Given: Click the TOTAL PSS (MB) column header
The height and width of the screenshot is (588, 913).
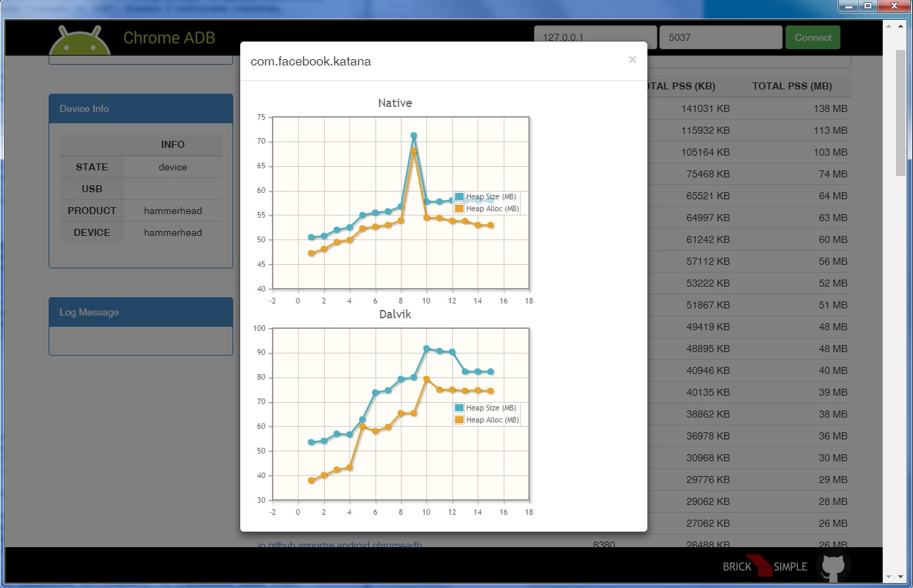Looking at the screenshot, I should pyautogui.click(x=792, y=86).
